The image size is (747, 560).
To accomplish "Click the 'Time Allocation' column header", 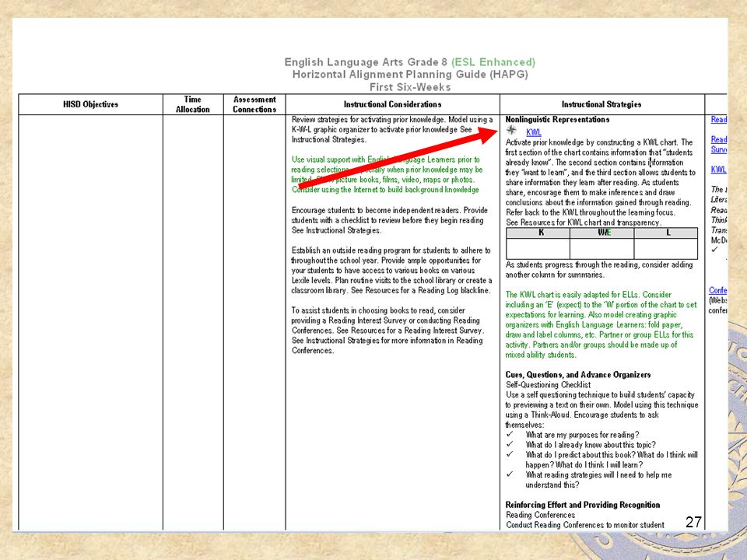I will (192, 104).
